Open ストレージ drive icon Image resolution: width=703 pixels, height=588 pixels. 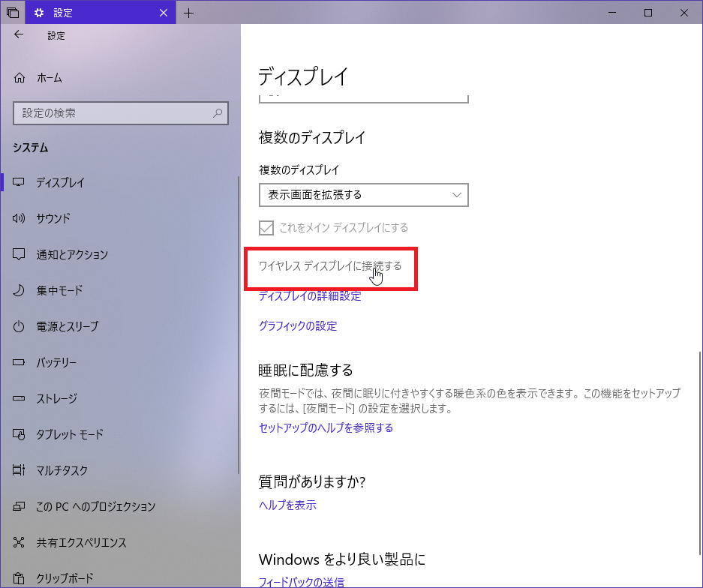coord(19,398)
